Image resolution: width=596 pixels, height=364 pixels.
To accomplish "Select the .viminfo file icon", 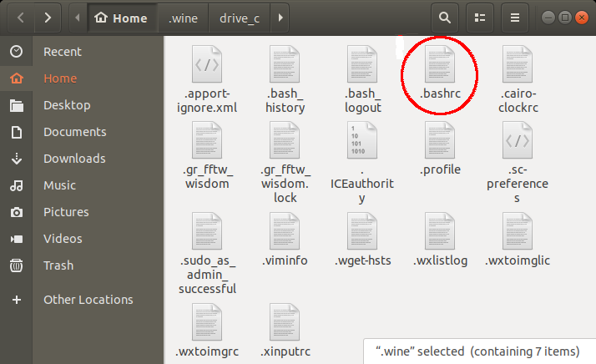I will (285, 231).
